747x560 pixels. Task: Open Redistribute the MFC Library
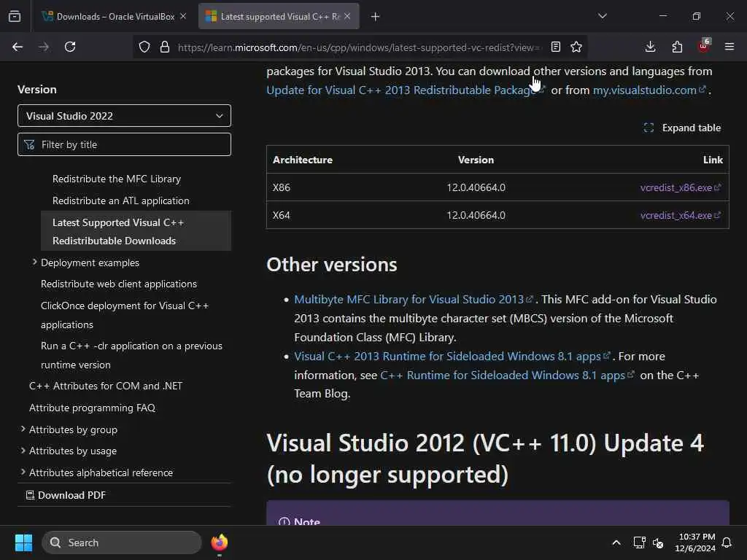pos(117,179)
